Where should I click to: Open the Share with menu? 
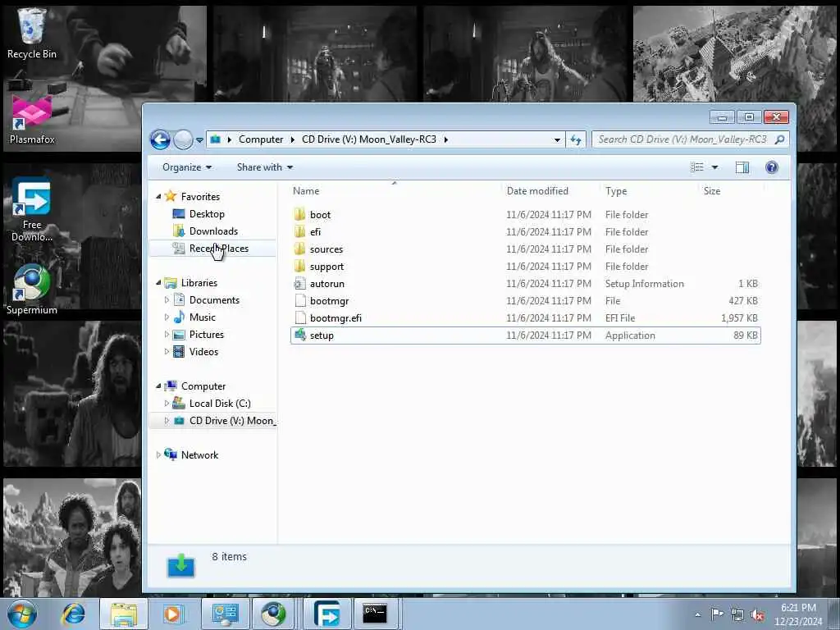[x=265, y=167]
